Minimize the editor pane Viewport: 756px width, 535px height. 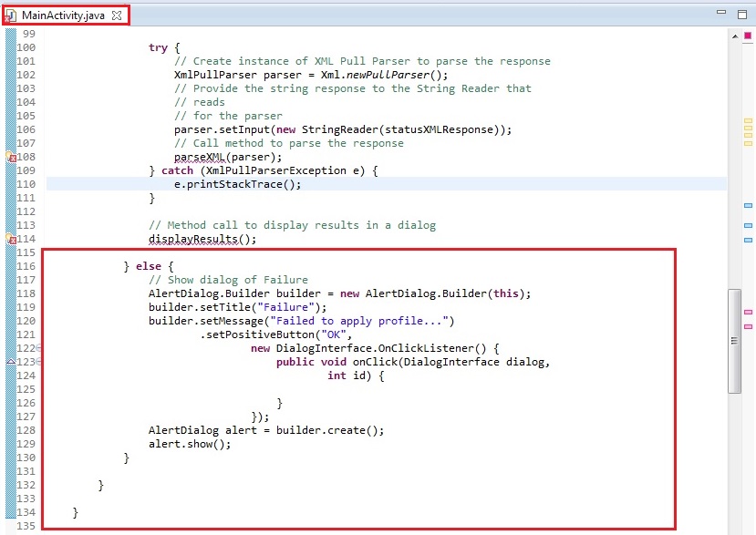pos(720,14)
